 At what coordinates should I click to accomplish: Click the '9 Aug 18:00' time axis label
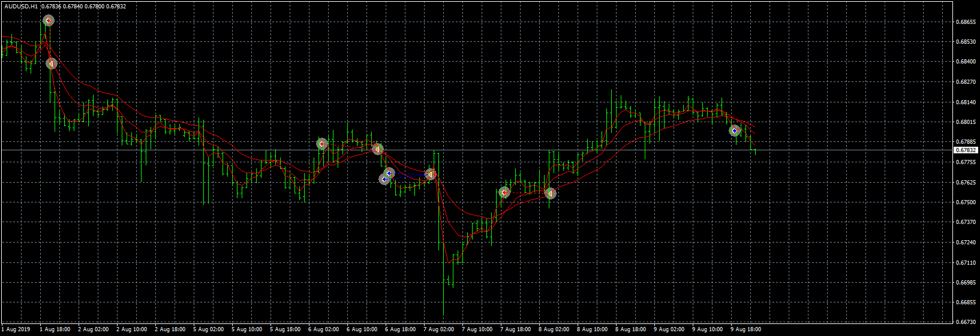pos(746,329)
